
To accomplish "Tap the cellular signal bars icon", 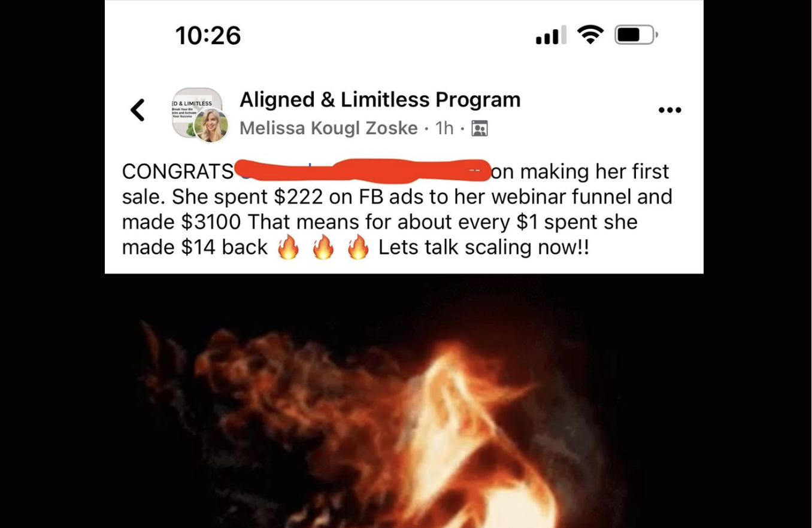I will [551, 35].
